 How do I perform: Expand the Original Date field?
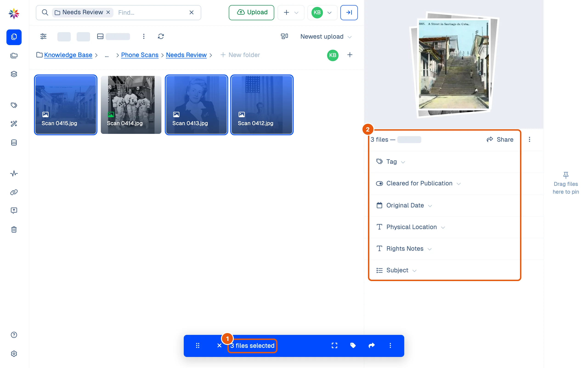[404, 205]
